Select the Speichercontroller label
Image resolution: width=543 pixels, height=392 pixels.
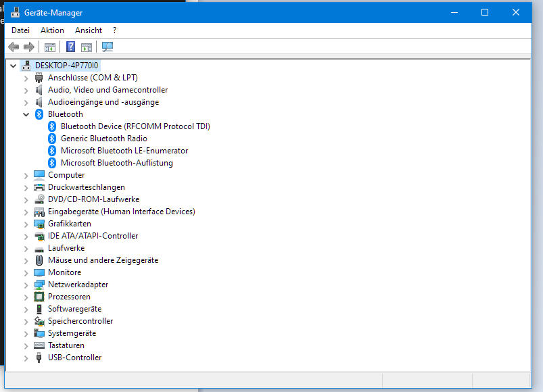tap(80, 321)
